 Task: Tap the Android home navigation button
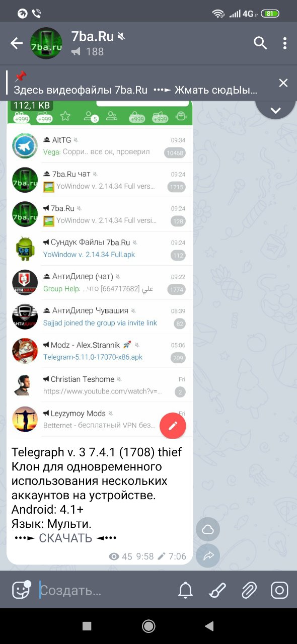pos(148,625)
